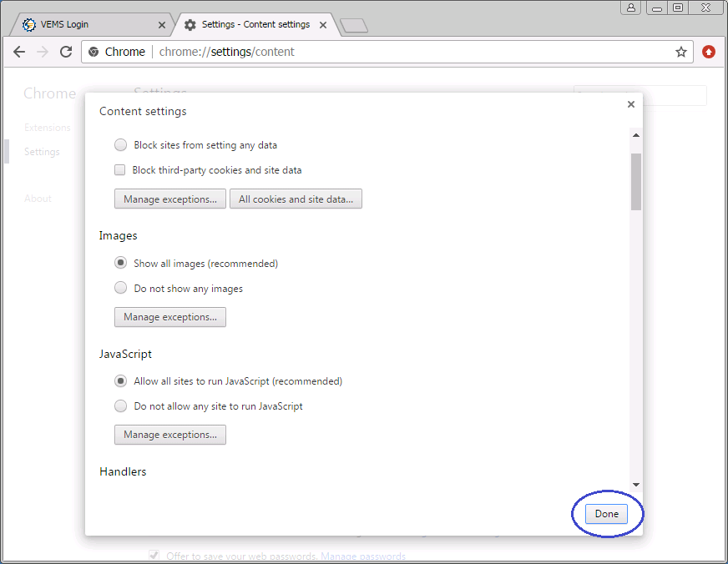728x564 pixels.
Task: Select Do not allow any site to run JavaScript
Action: point(121,406)
